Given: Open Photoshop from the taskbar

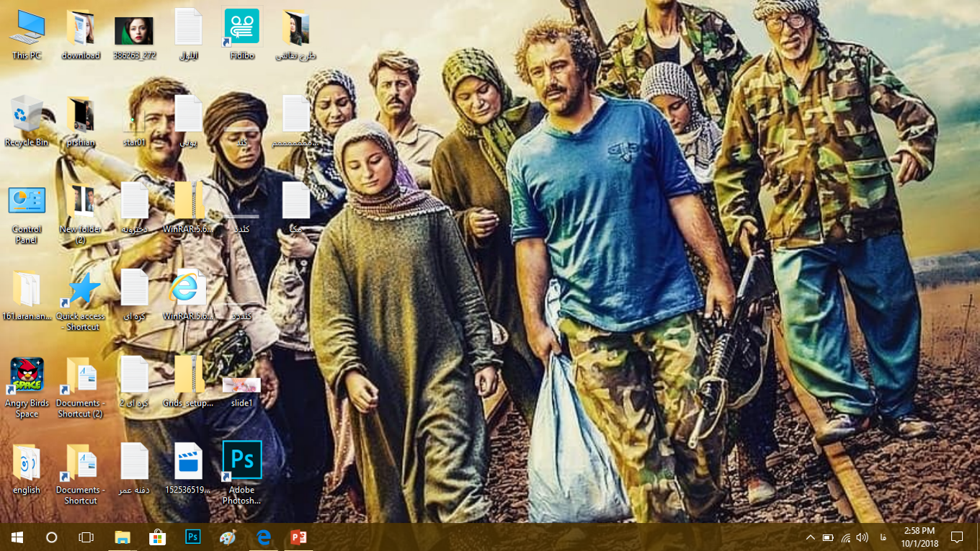Looking at the screenshot, I should [x=193, y=537].
